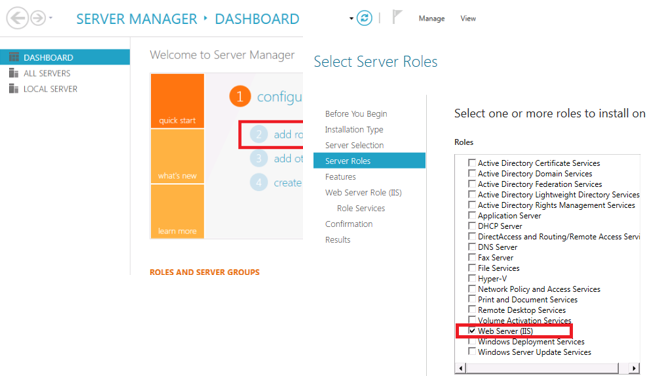Click the Local Server icon
647x376 pixels.
point(14,88)
